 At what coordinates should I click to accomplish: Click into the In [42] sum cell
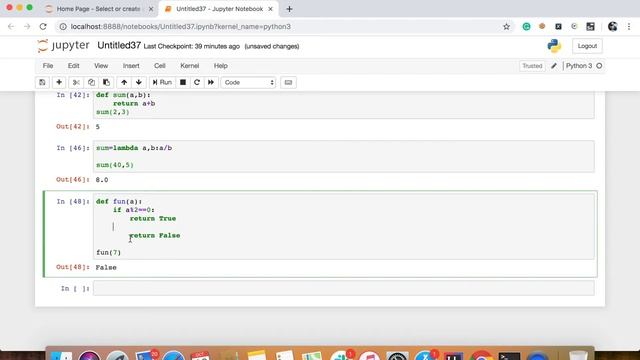(x=344, y=105)
